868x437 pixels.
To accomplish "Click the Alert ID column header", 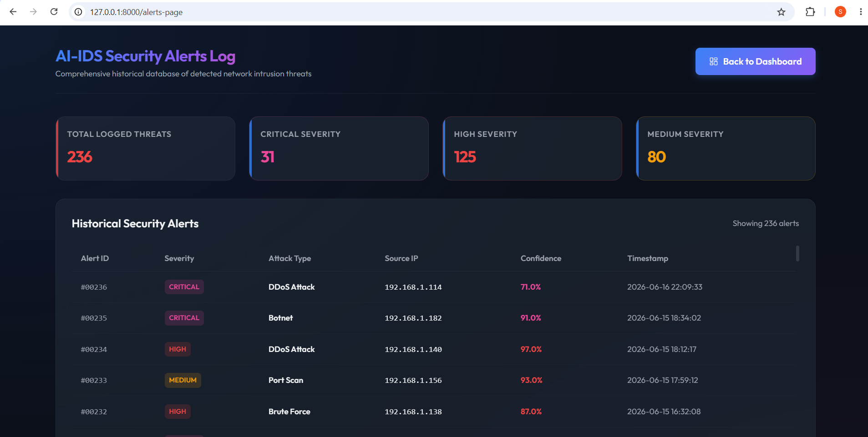I will [95, 258].
